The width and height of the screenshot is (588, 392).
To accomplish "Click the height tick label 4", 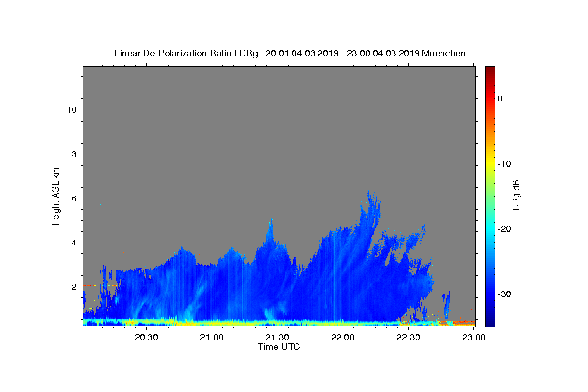I will tap(74, 243).
